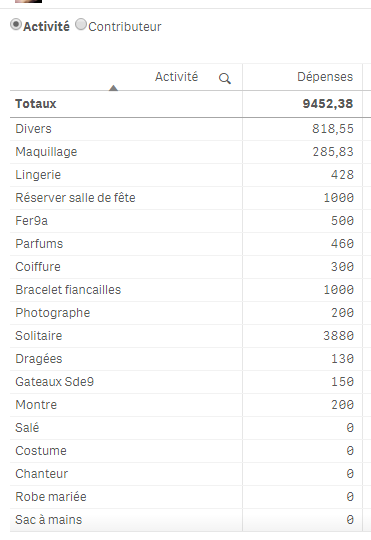Select the Divers row

186,129
